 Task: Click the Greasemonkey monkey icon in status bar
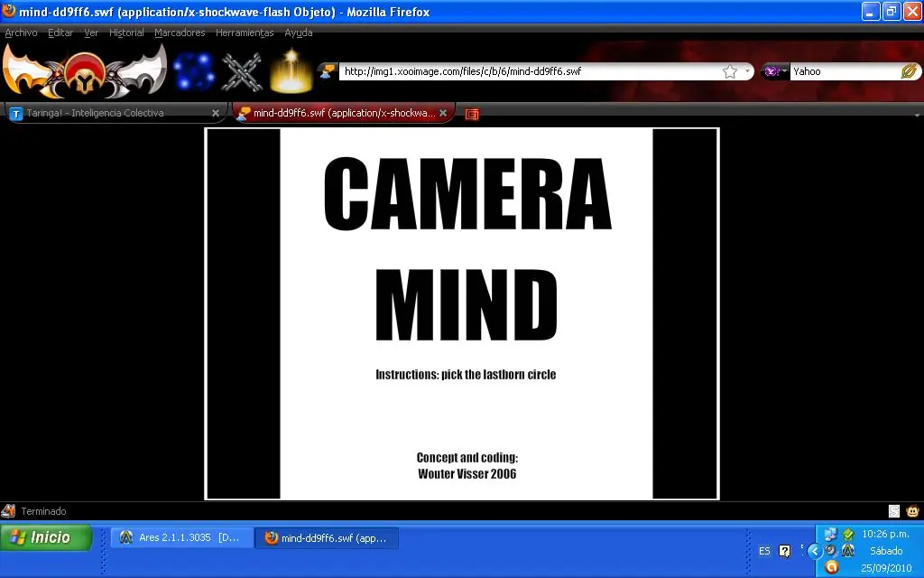coord(912,511)
